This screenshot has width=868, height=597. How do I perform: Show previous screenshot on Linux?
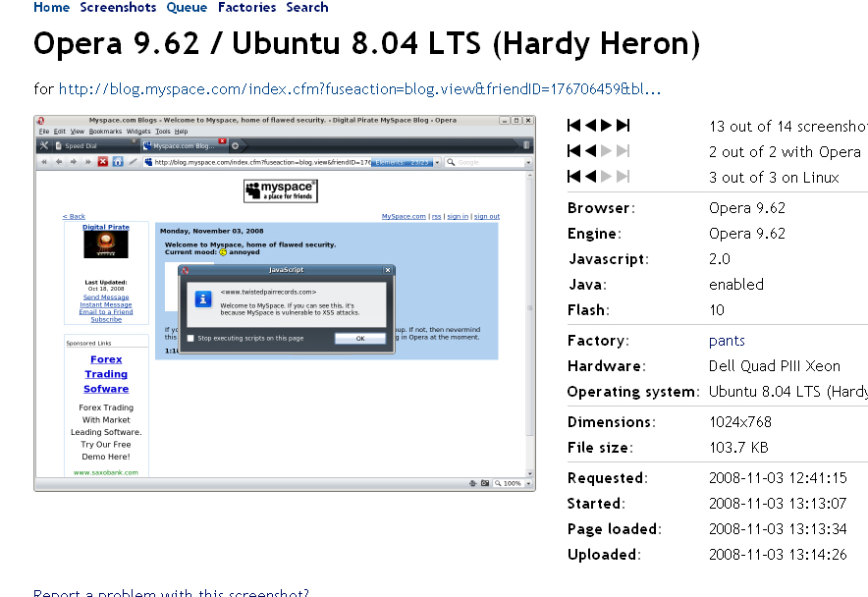coord(591,177)
